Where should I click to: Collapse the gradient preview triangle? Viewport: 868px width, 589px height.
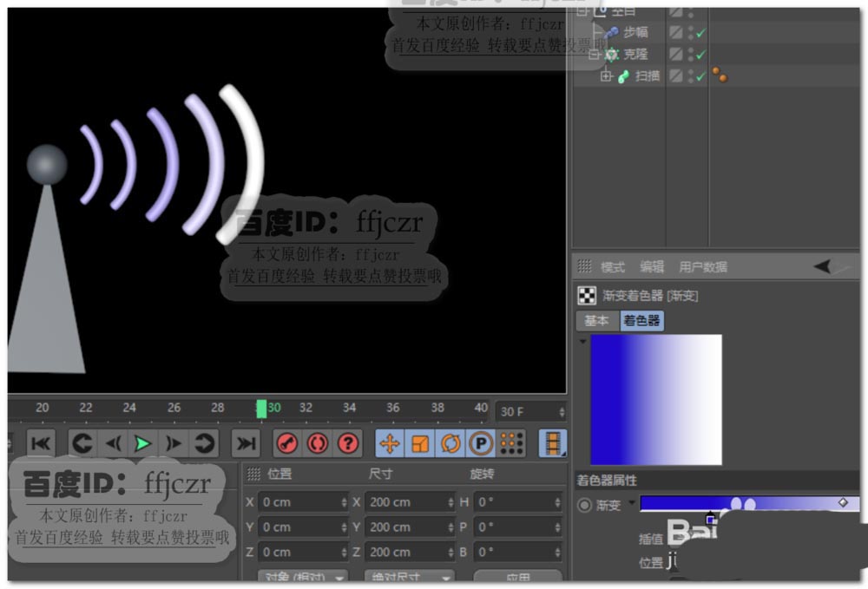point(582,342)
